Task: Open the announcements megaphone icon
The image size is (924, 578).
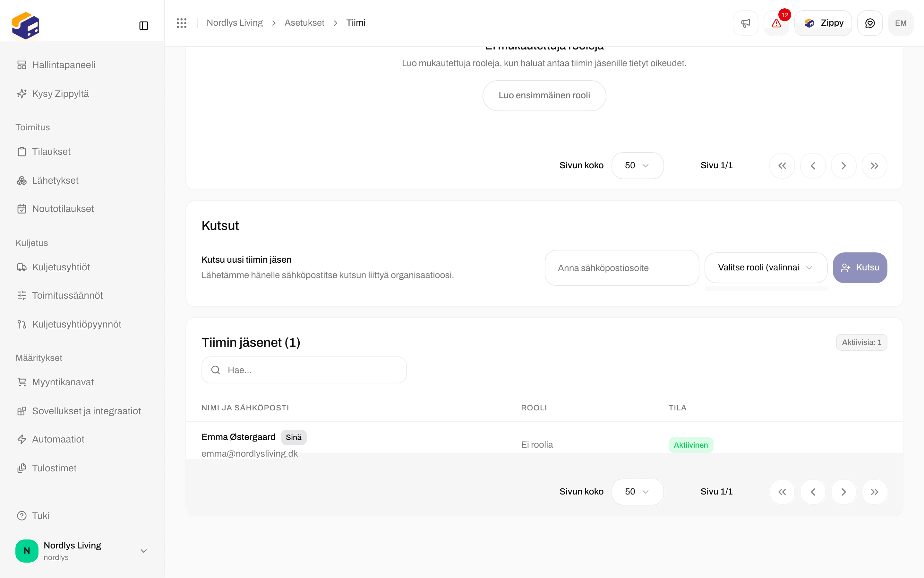Action: coord(745,23)
